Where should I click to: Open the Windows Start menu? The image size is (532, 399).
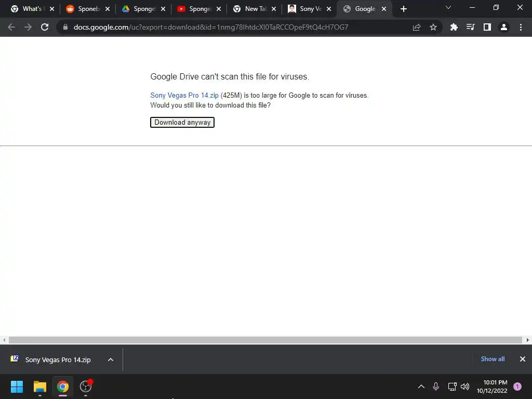tap(17, 387)
